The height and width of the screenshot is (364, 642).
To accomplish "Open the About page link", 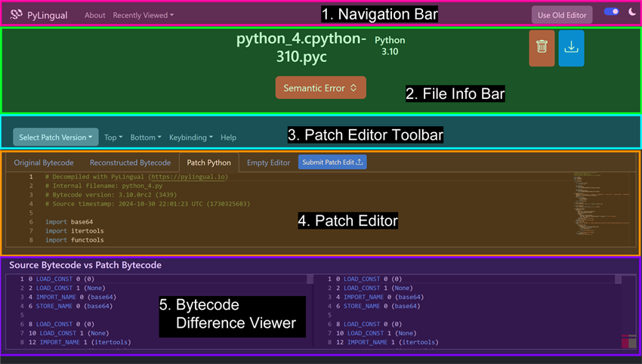I will [95, 15].
